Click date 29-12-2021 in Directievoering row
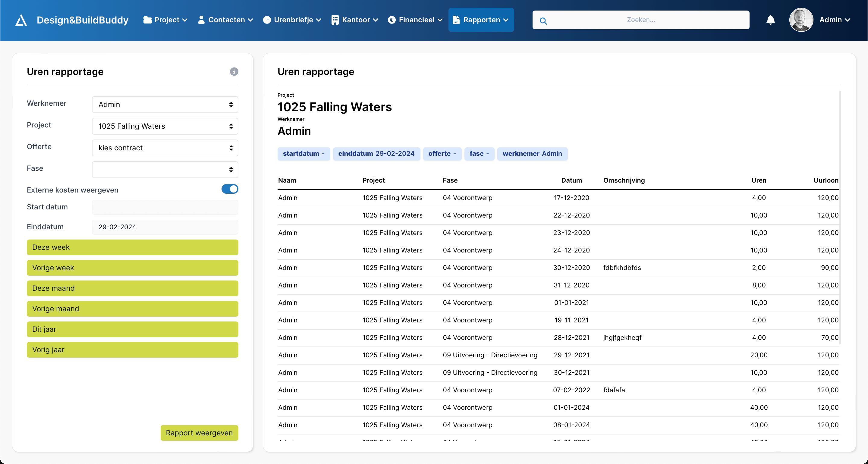The height and width of the screenshot is (464, 868). pyautogui.click(x=571, y=355)
